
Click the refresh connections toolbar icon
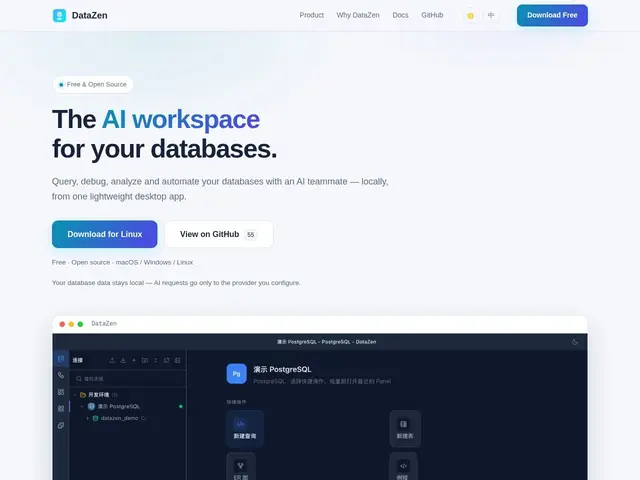pyautogui.click(x=167, y=360)
